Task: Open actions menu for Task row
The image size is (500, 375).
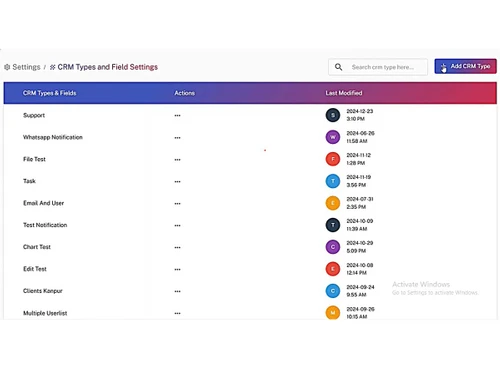Action: coord(177,182)
